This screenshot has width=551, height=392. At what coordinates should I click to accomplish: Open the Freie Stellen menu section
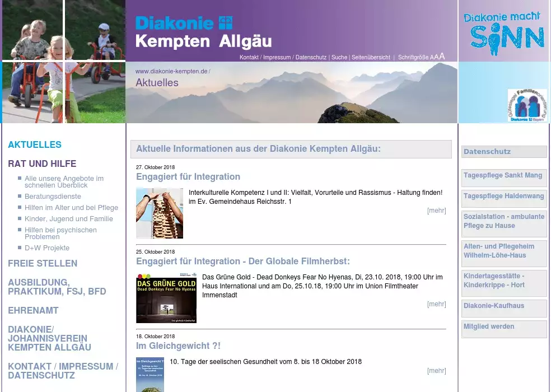coord(43,263)
